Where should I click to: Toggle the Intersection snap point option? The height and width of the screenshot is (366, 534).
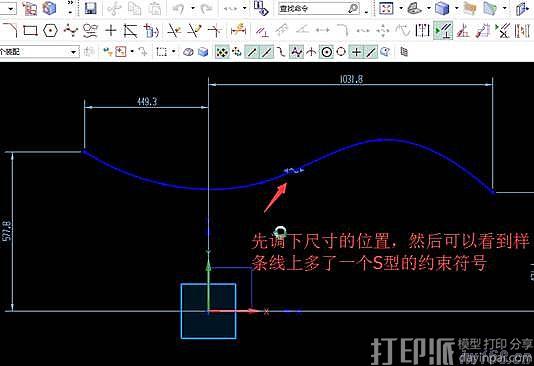coord(311,52)
